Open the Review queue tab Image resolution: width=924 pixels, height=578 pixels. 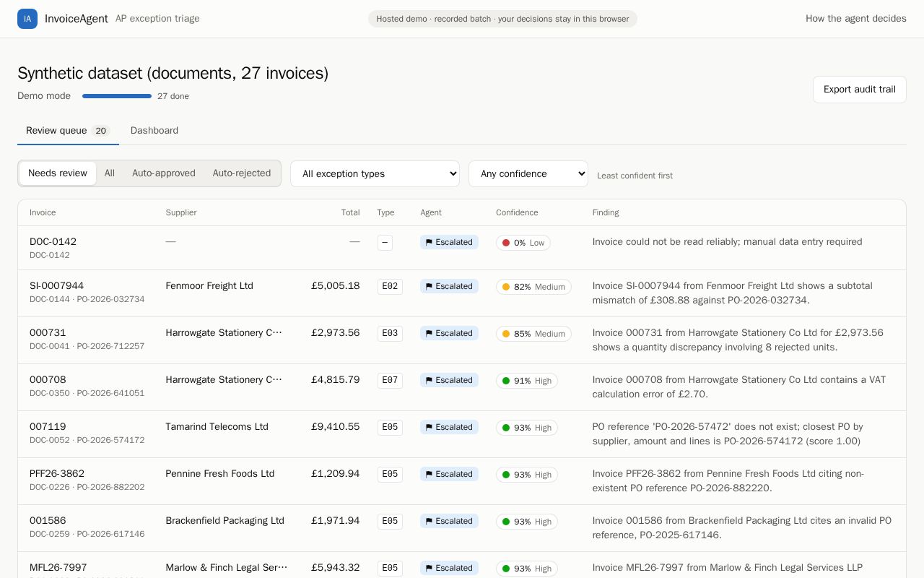pos(68,131)
